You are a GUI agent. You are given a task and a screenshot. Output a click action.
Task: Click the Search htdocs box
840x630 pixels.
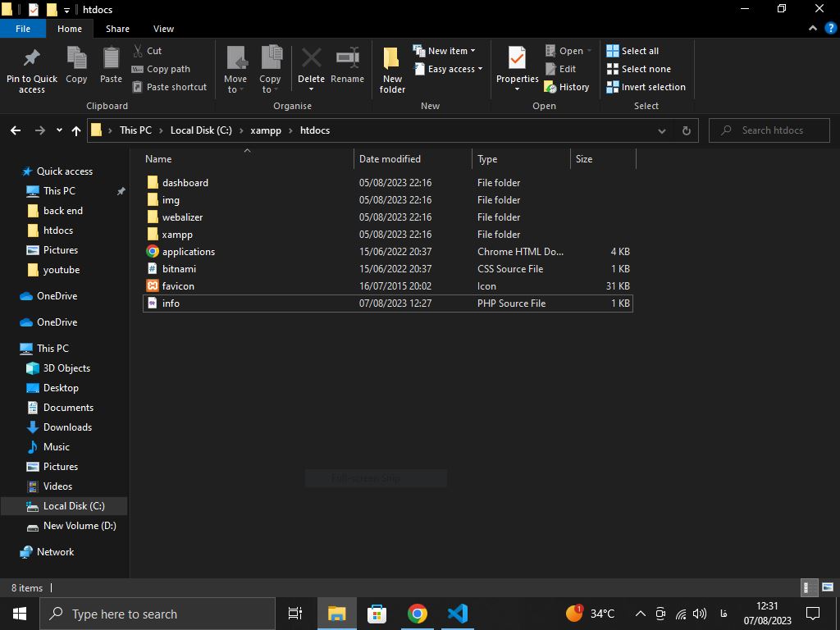769,130
